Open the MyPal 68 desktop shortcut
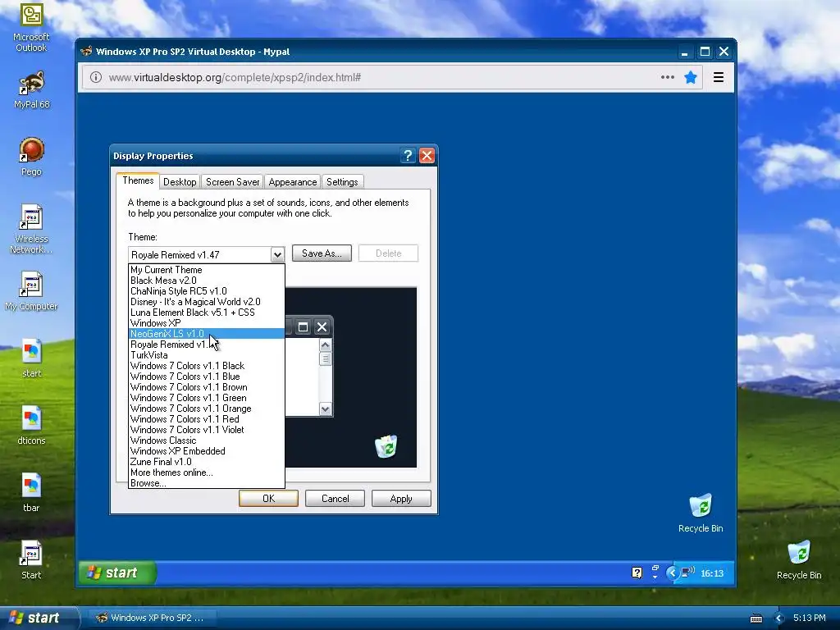Screen dimensions: 840x630 (31, 89)
